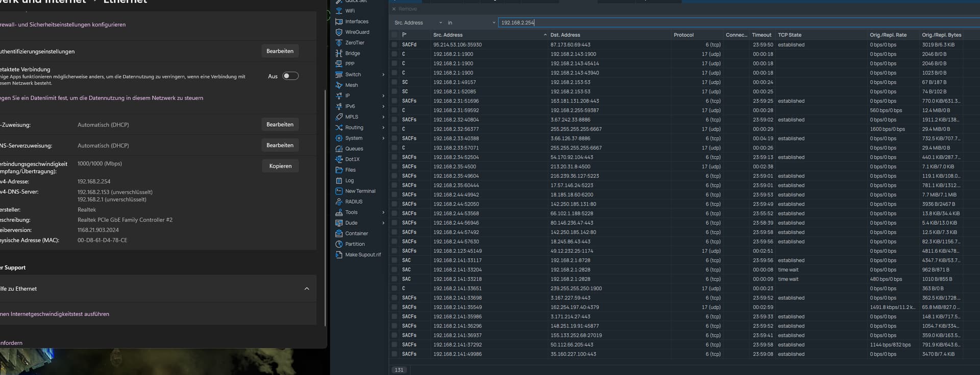Collapse the Ethernet help section chevron
The width and height of the screenshot is (980, 375).
coord(307,289)
